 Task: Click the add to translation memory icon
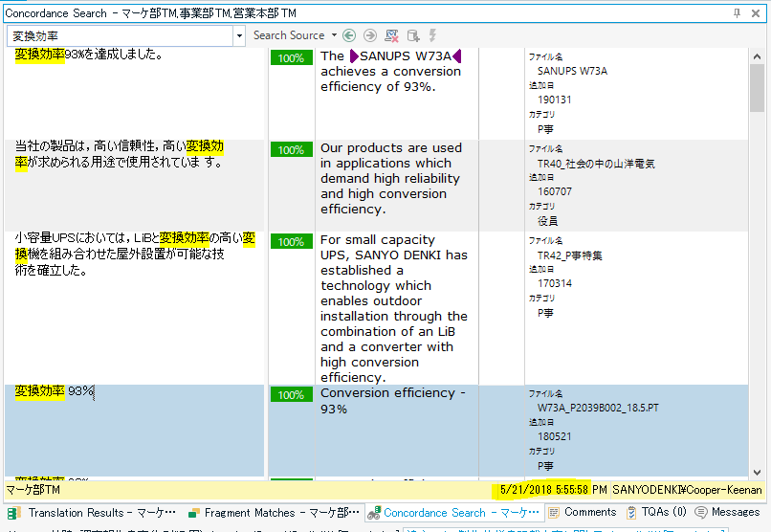[413, 35]
